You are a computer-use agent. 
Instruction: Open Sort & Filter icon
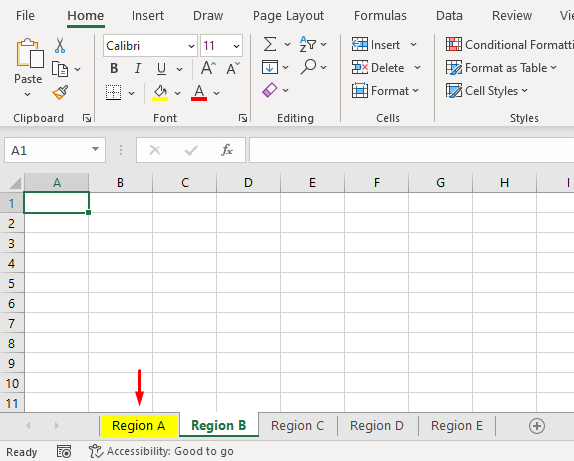point(308,45)
